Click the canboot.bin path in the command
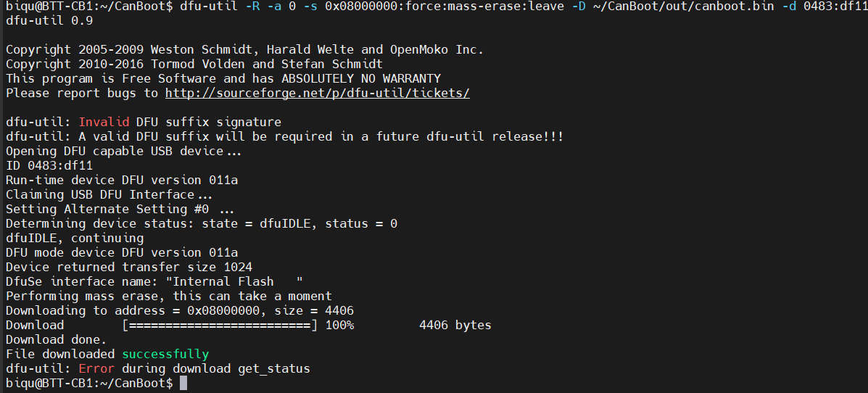This screenshot has height=393, width=868. pyautogui.click(x=684, y=7)
